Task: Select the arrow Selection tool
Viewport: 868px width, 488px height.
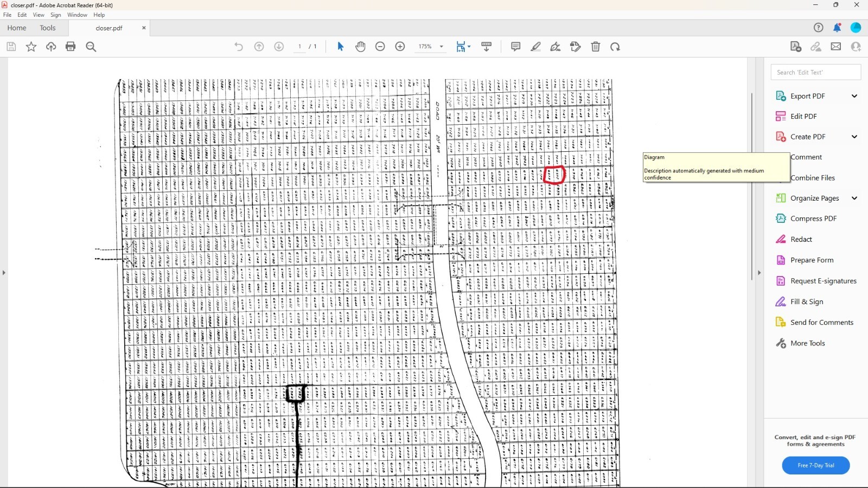Action: [341, 47]
